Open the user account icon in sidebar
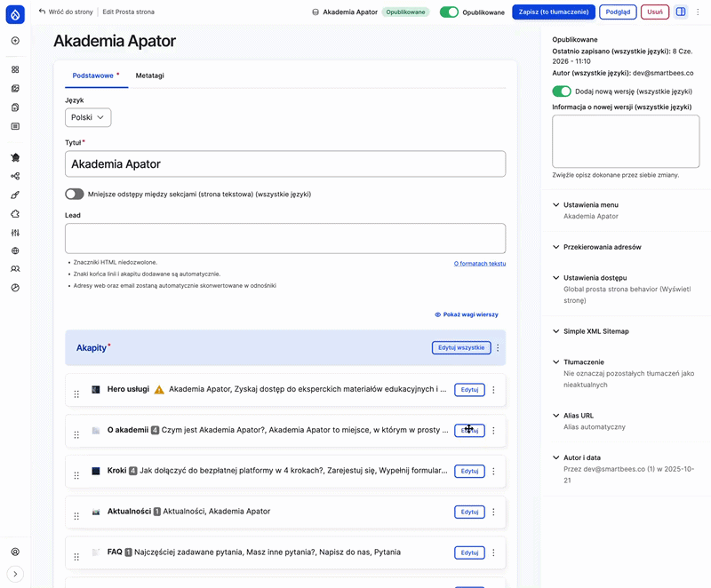 coord(15,552)
